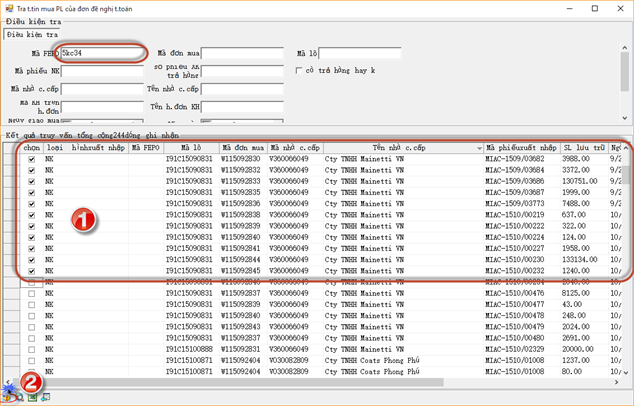Screen dimensions: 634x406
Task: Click the 'Mã lô' input field
Action: click(x=360, y=52)
